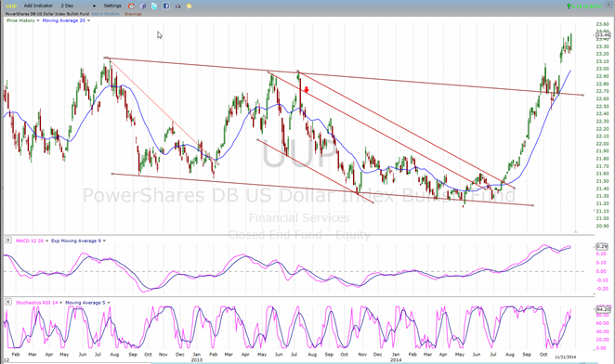Click the red down arrow chart marker

click(307, 90)
